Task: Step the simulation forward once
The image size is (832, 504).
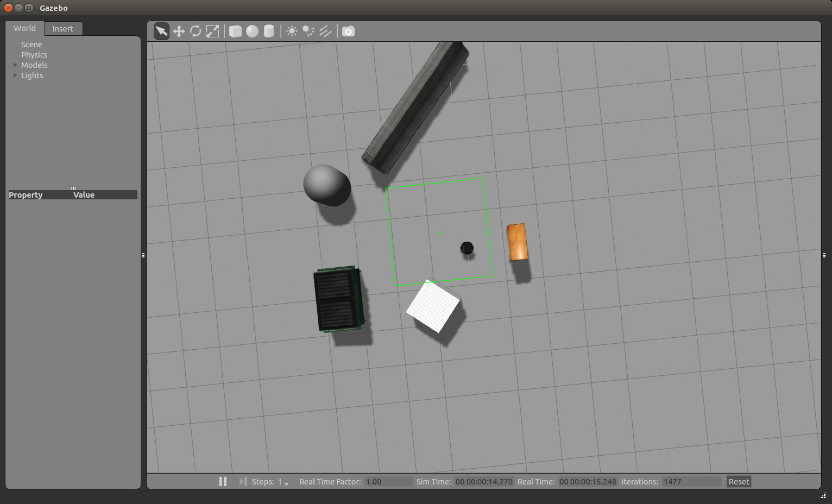Action: (x=243, y=482)
